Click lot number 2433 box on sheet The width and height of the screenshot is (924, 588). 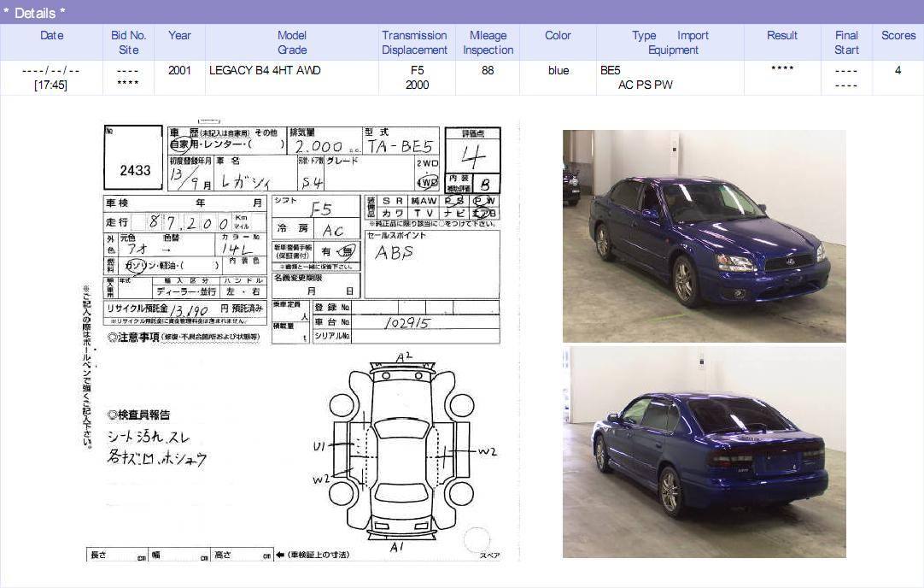click(x=134, y=170)
